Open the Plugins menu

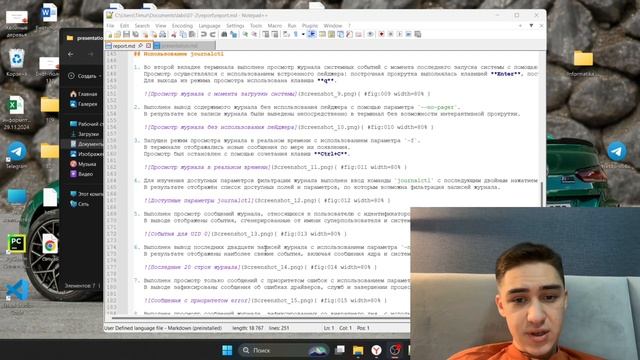pos(310,26)
